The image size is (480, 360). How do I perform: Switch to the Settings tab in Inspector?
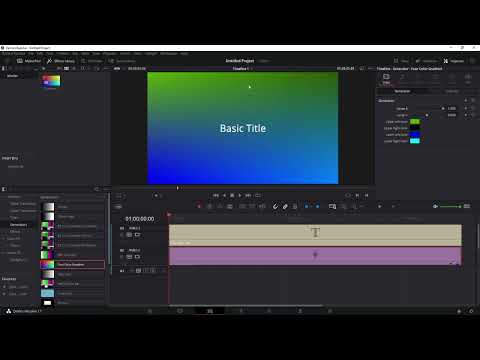click(452, 91)
